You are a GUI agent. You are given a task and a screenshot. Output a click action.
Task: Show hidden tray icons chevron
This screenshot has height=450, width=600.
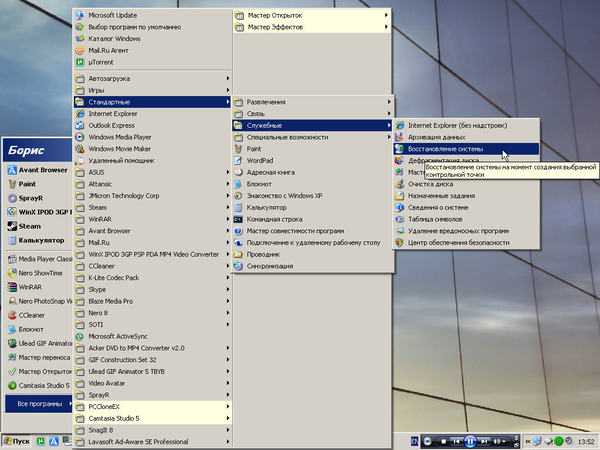tap(528, 441)
